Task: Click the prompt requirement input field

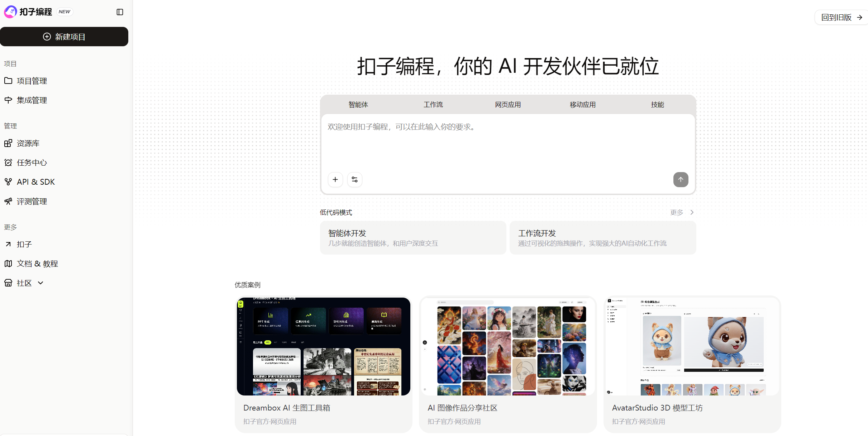Action: click(x=507, y=143)
